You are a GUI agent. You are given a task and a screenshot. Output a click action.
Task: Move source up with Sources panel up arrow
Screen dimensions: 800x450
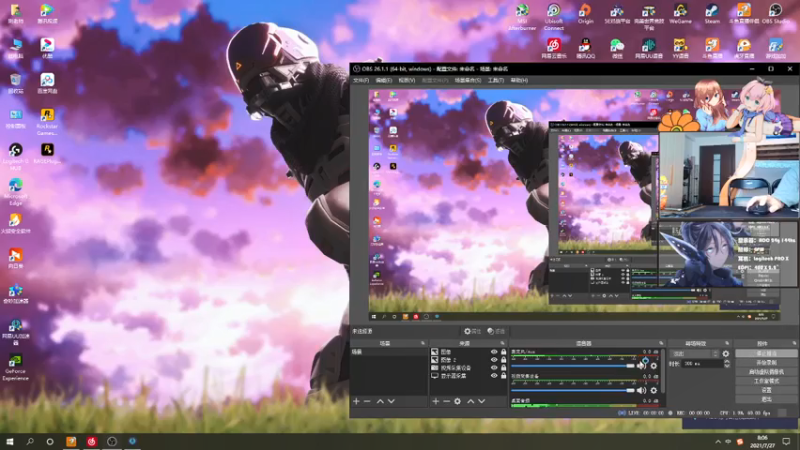click(x=471, y=402)
